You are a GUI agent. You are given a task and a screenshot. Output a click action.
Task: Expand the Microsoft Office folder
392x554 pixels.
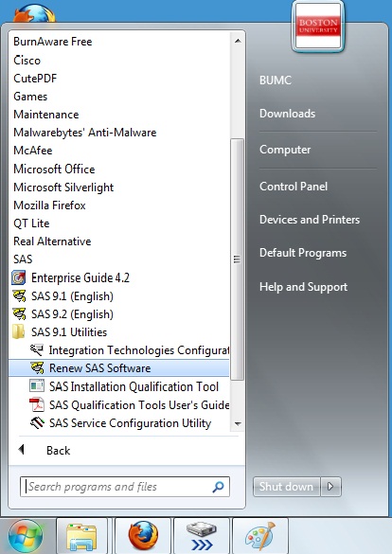click(54, 169)
